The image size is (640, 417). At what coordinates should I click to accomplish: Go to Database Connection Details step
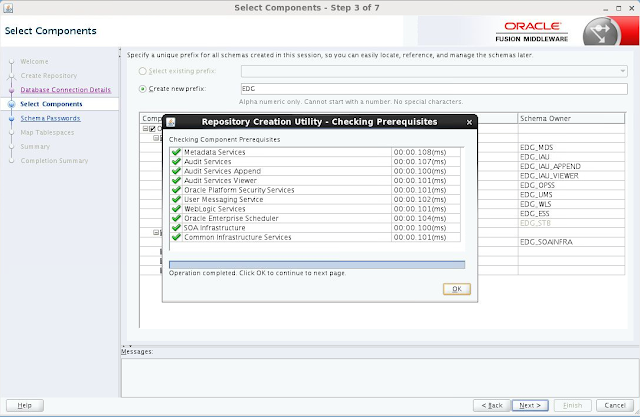tap(66, 90)
